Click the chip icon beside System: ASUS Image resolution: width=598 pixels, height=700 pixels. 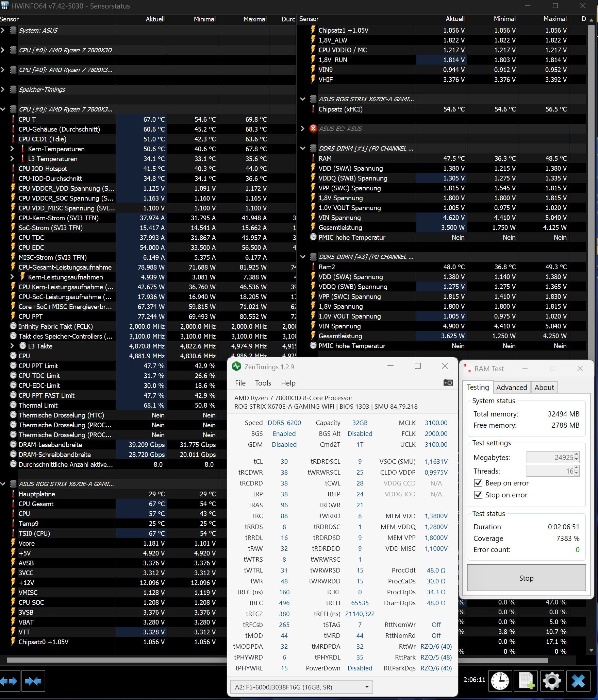point(13,30)
